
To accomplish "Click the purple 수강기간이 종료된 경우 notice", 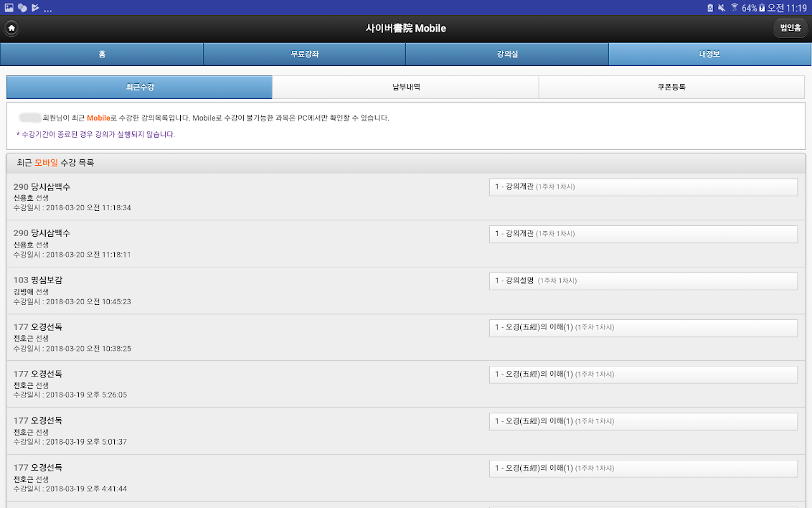I will pos(96,135).
